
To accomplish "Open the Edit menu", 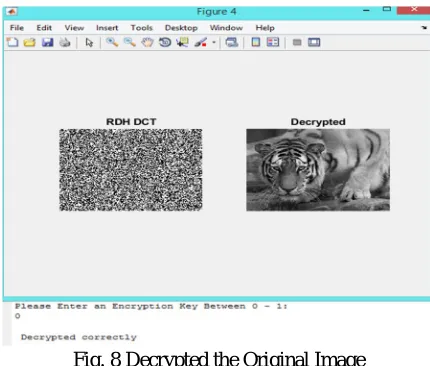I will 44,28.
